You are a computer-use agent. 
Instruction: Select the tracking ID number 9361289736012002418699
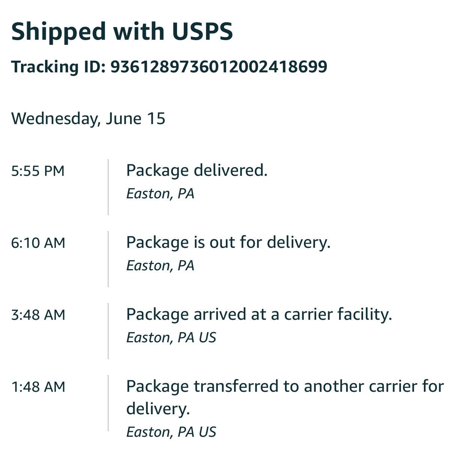pyautogui.click(x=219, y=67)
